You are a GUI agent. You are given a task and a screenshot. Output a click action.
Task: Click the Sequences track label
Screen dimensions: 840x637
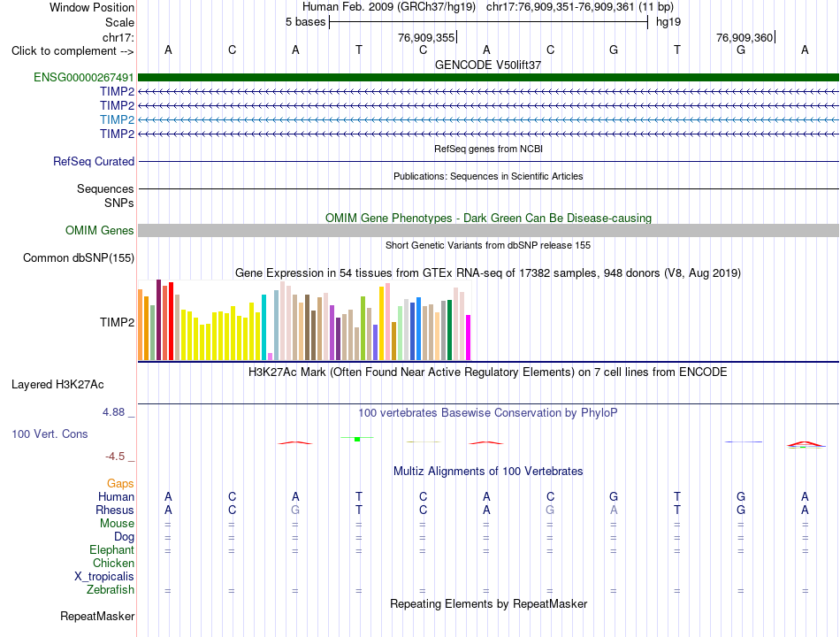click(x=105, y=188)
